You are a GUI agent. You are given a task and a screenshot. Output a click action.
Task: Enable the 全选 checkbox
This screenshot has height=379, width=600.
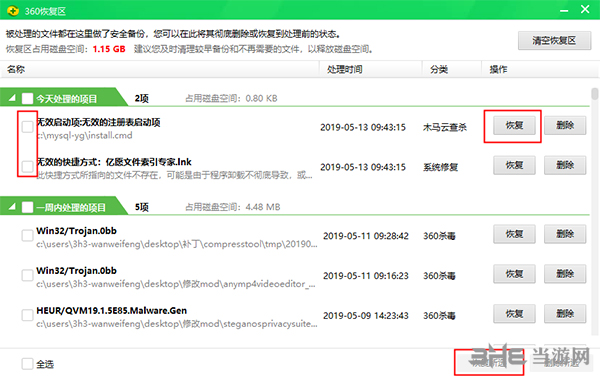[x=27, y=364]
